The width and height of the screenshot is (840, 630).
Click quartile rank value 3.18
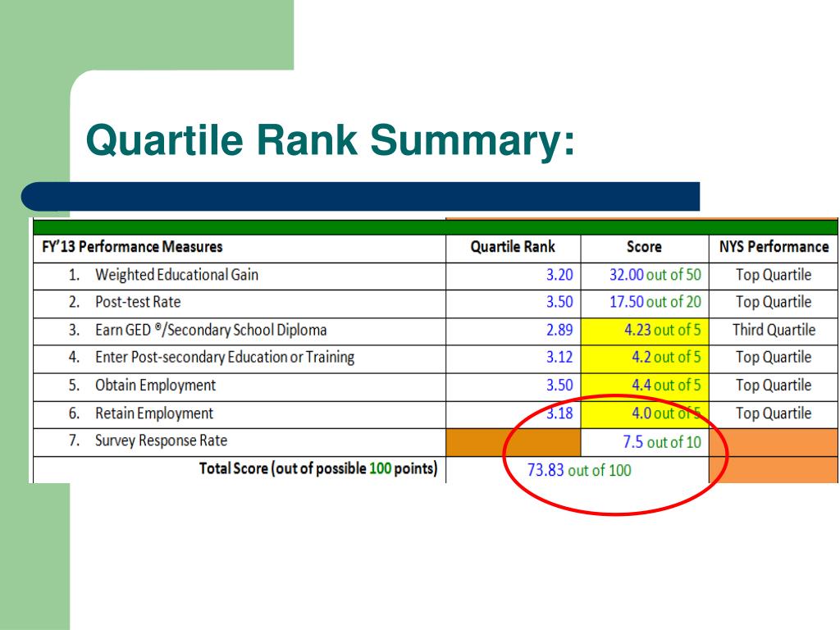point(559,413)
